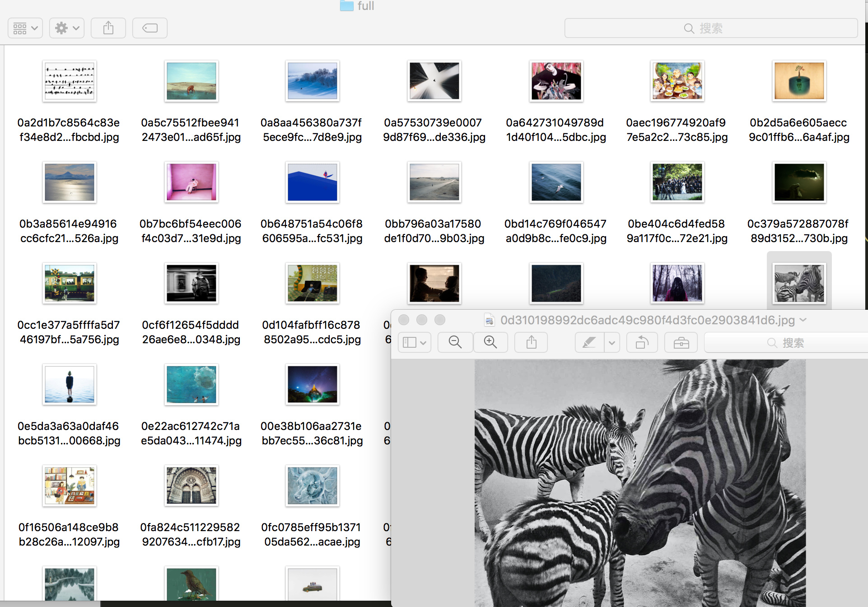Select the deer thumbnail 0a5c75512fbee941
Screen dimensions: 868x607
pos(191,81)
